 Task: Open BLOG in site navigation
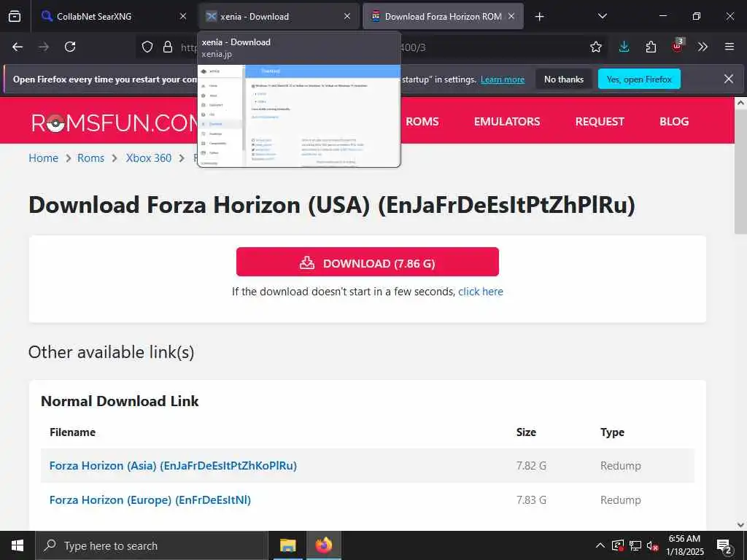[673, 122]
